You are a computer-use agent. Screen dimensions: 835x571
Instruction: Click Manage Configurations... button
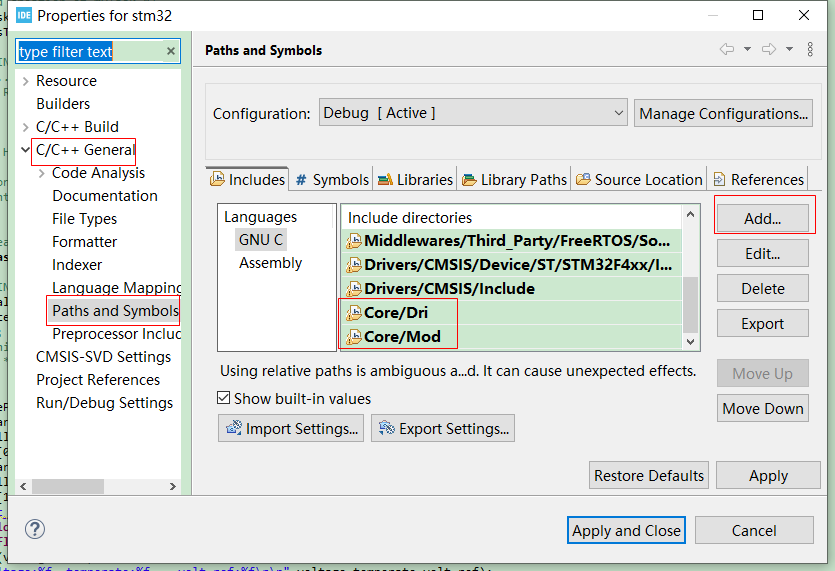723,113
